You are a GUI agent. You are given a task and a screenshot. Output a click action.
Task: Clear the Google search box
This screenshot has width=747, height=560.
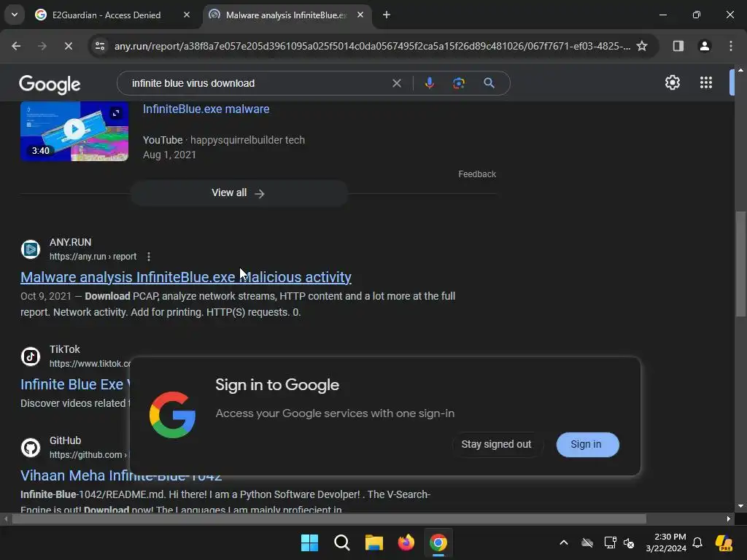coord(396,83)
